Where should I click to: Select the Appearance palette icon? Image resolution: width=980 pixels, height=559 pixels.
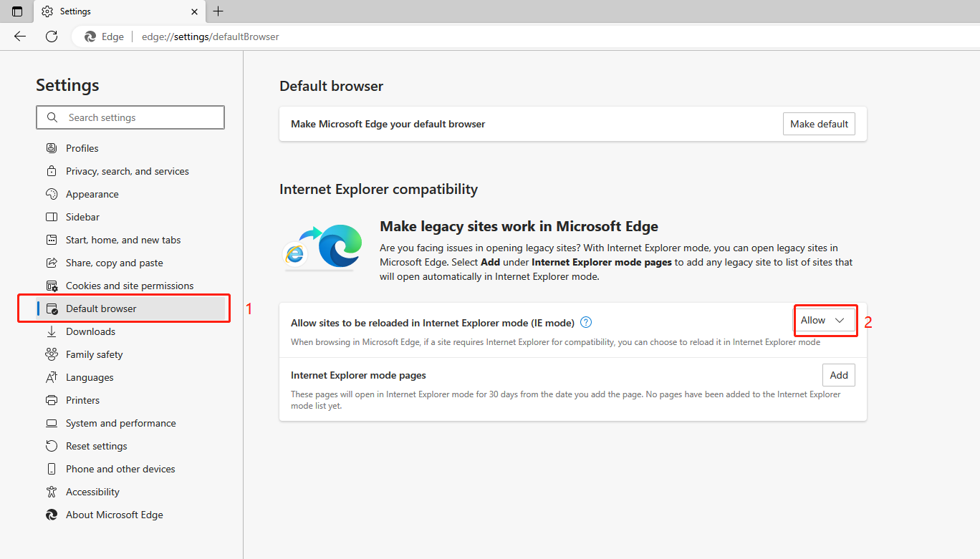tap(52, 194)
